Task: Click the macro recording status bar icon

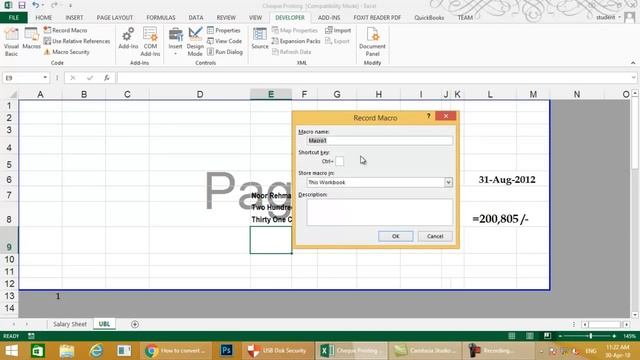Action: coord(31,336)
